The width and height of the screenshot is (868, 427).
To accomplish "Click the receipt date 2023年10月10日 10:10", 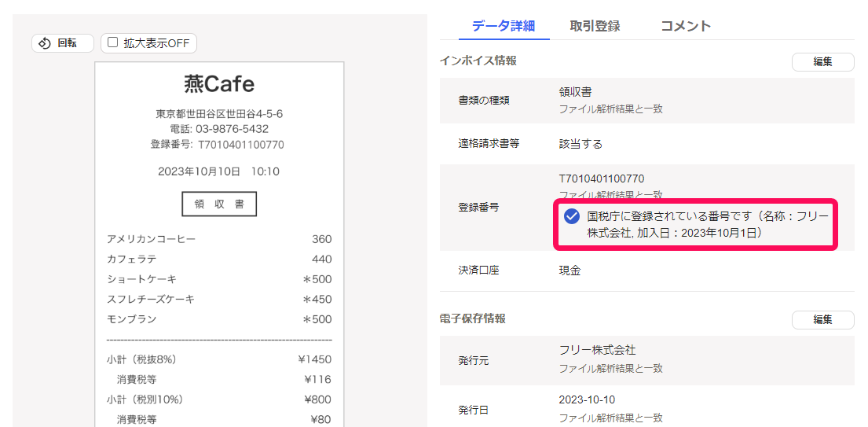I will pyautogui.click(x=218, y=171).
